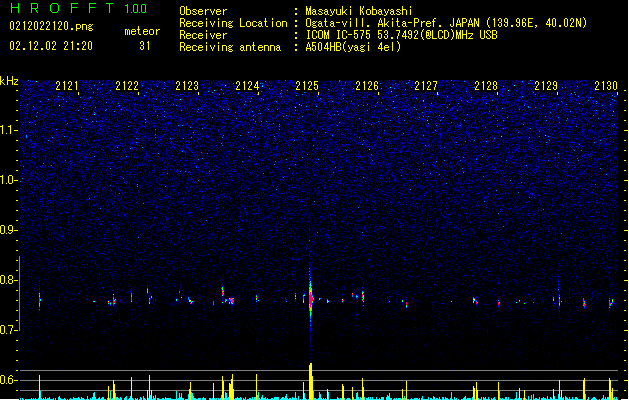Click the 2128 time marker
The image size is (629, 400).
pyautogui.click(x=486, y=86)
